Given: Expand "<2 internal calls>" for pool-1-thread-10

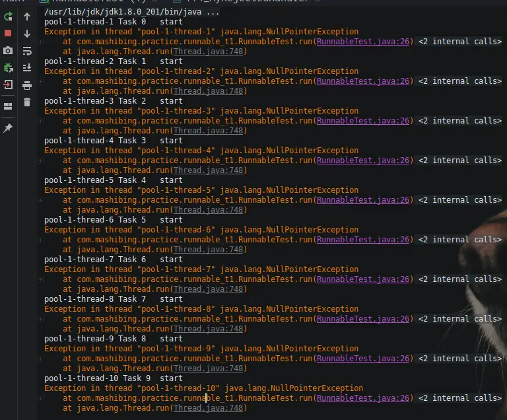Looking at the screenshot, I should tap(459, 398).
